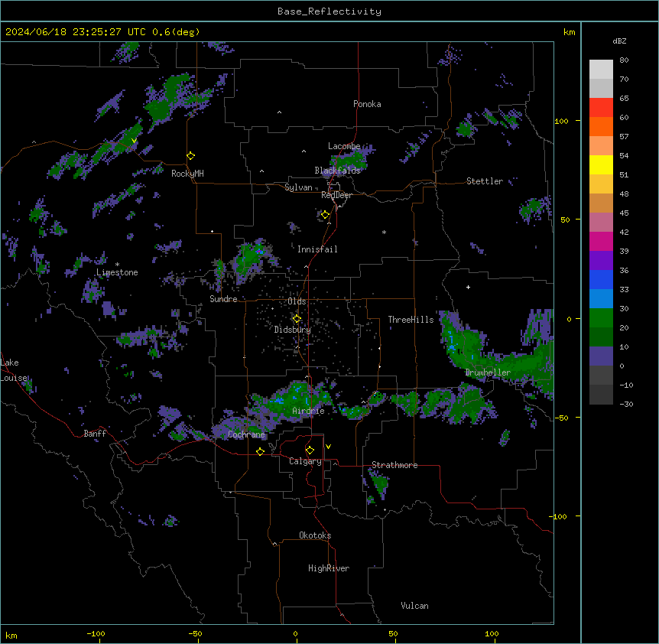Screen dimensions: 659x644
Task: Pick the red 60-65 dBZ legend swatch
Action: point(601,107)
